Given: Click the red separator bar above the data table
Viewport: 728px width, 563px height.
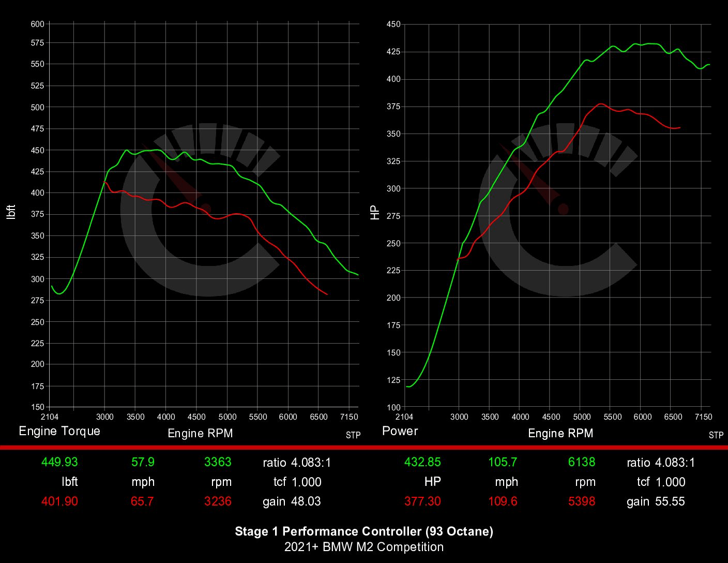Looking at the screenshot, I should click(364, 447).
